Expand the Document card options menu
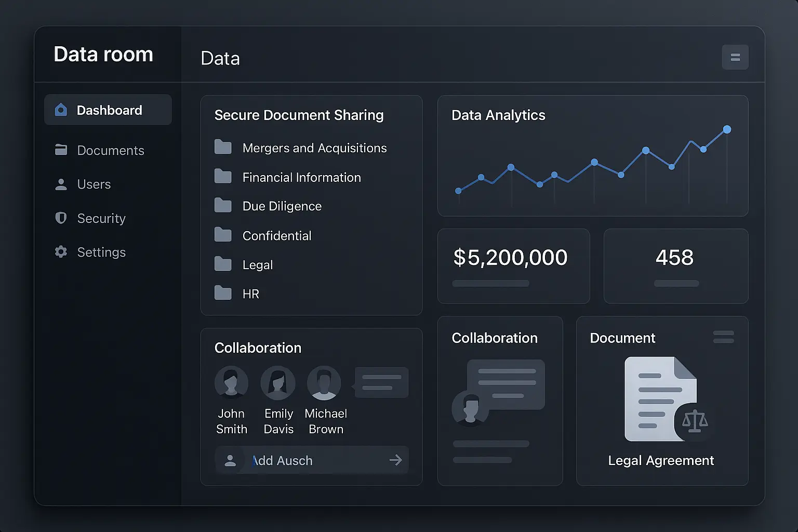Screen dimensions: 798x532 [724, 337]
